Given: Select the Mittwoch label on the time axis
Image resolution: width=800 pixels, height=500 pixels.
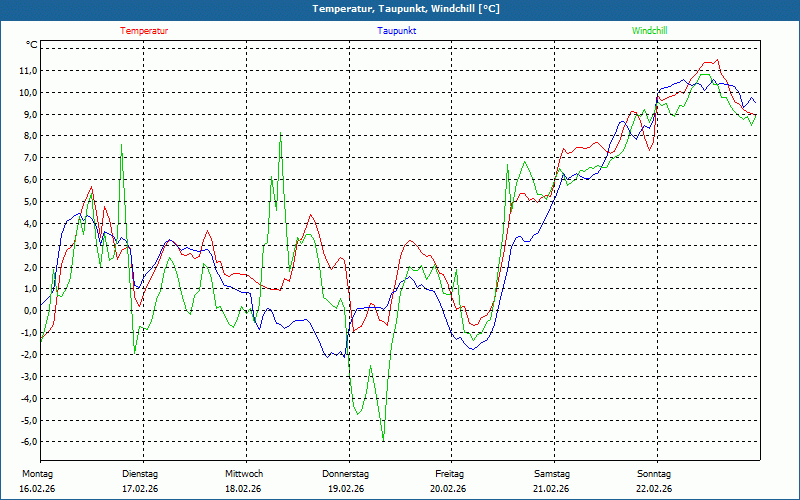Looking at the screenshot, I should pyautogui.click(x=243, y=474).
